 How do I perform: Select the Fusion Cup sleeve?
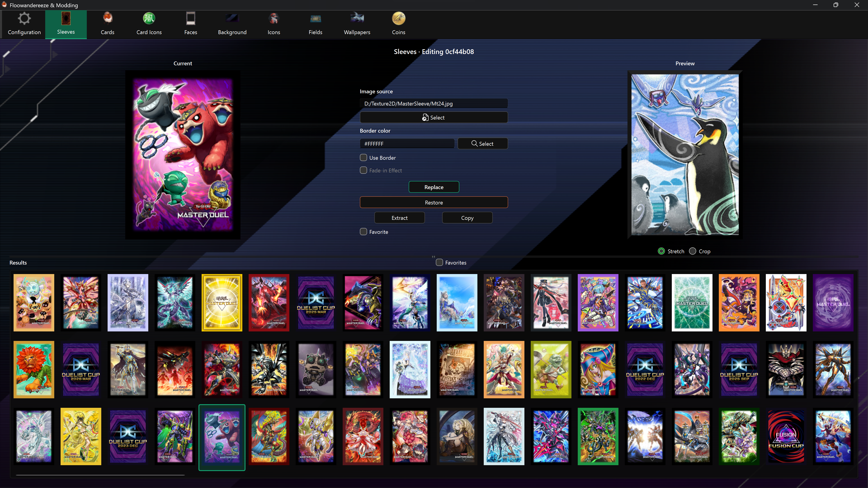tap(786, 436)
